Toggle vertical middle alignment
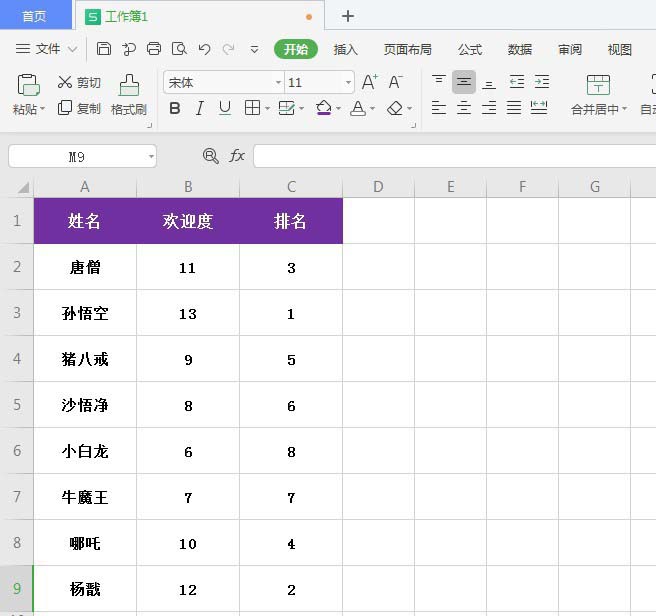 point(464,82)
